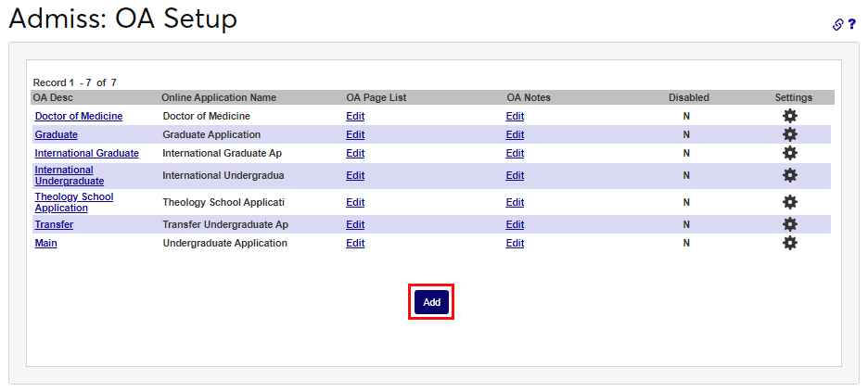
Task: Open settings gear for International Undergraduate row
Action: pos(790,175)
